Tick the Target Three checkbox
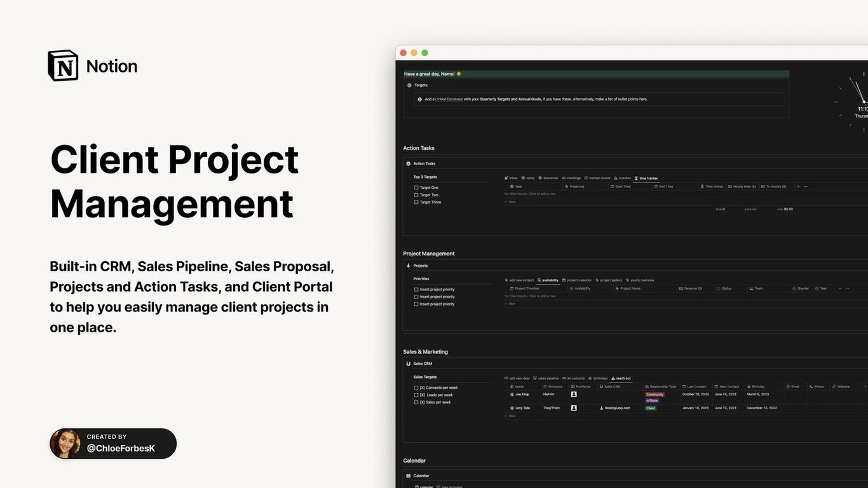The height and width of the screenshot is (488, 868). click(x=416, y=202)
